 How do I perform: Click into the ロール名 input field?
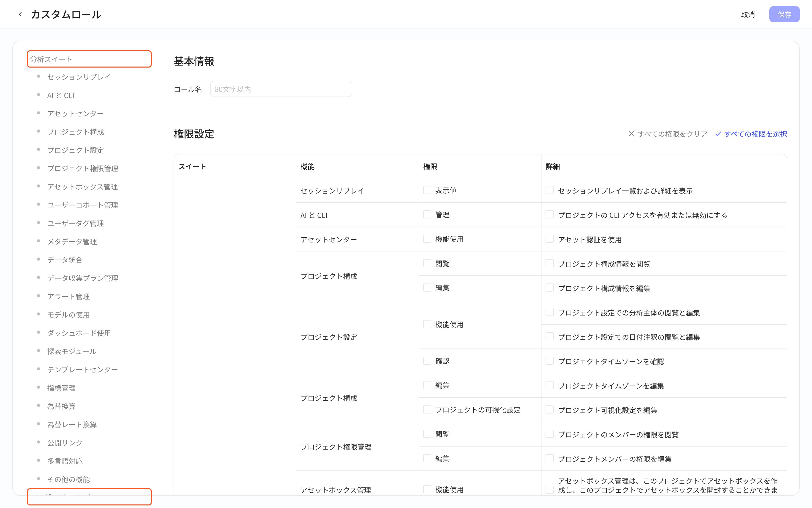point(281,89)
